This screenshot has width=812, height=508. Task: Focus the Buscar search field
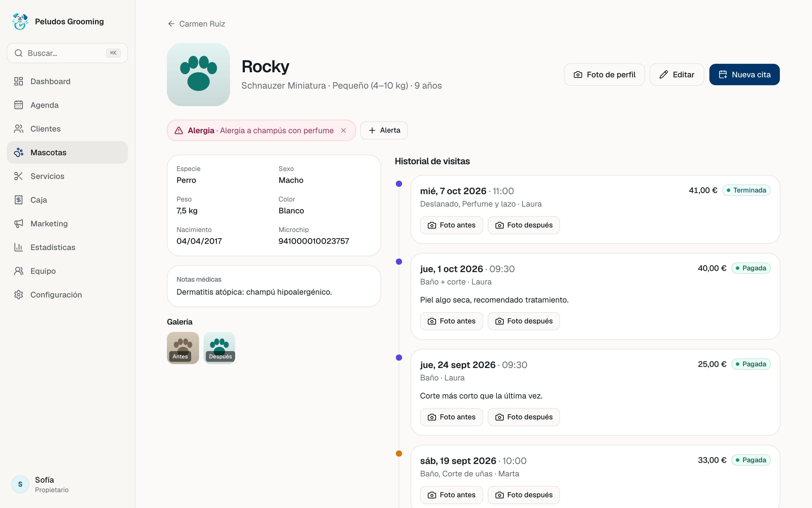click(67, 53)
